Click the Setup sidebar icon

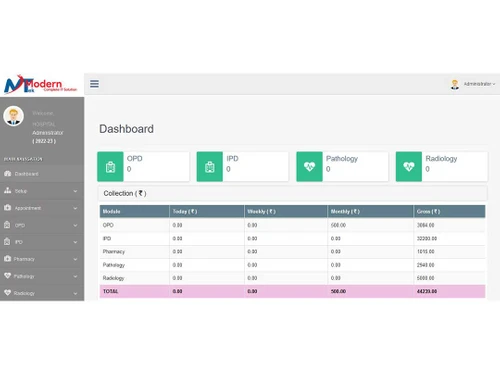coord(7,191)
